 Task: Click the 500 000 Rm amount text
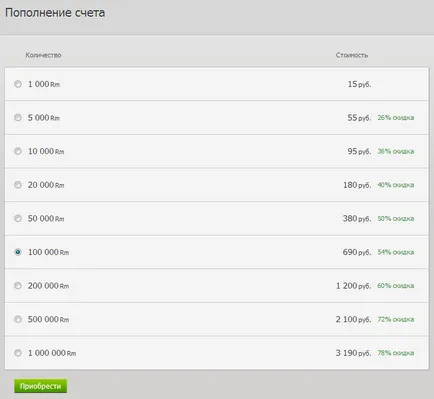coord(48,319)
